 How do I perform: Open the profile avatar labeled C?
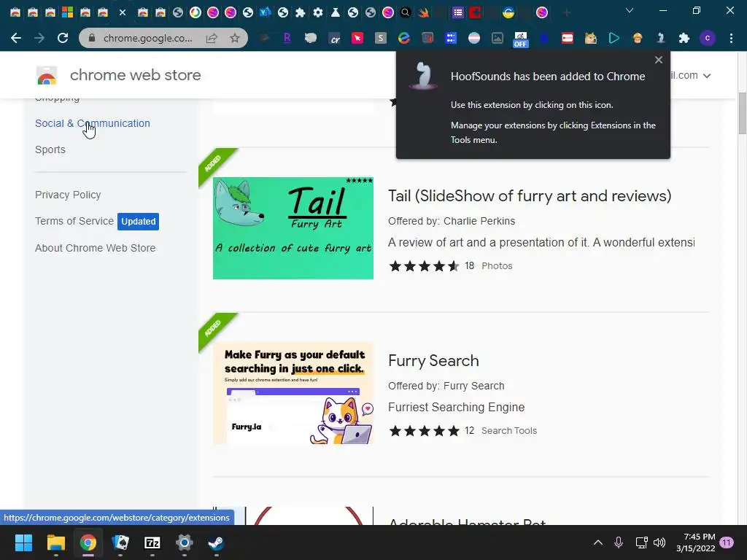point(708,38)
